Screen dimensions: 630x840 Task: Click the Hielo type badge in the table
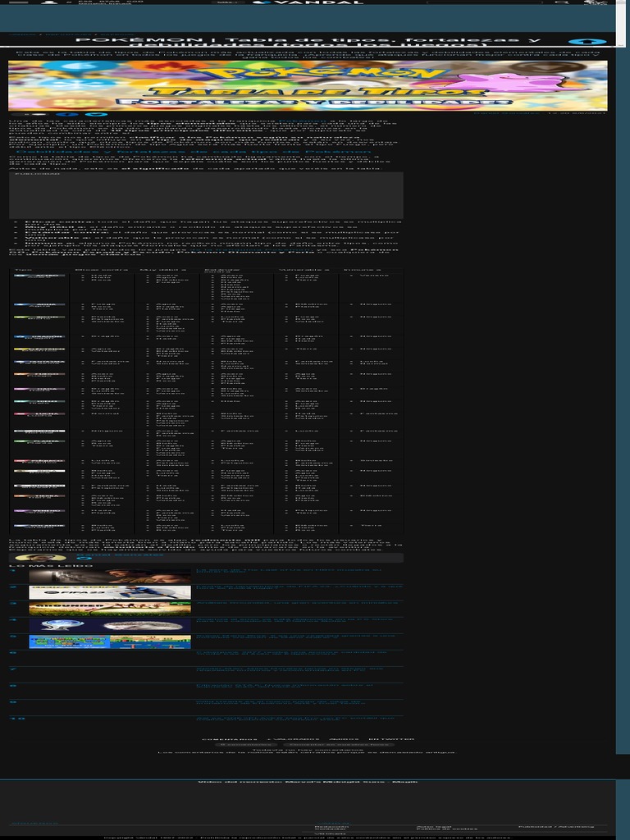click(x=39, y=401)
